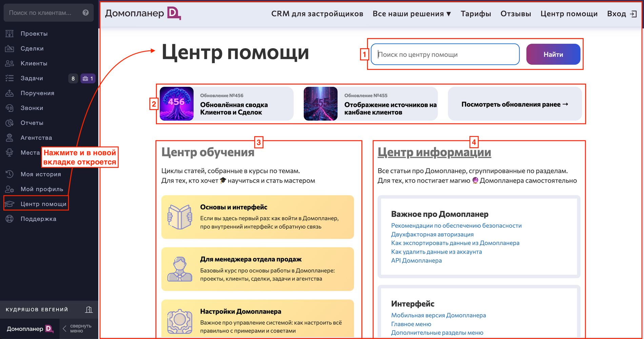
Task: Click the Домопланер logo at sidebar bottom
Action: [x=30, y=328]
